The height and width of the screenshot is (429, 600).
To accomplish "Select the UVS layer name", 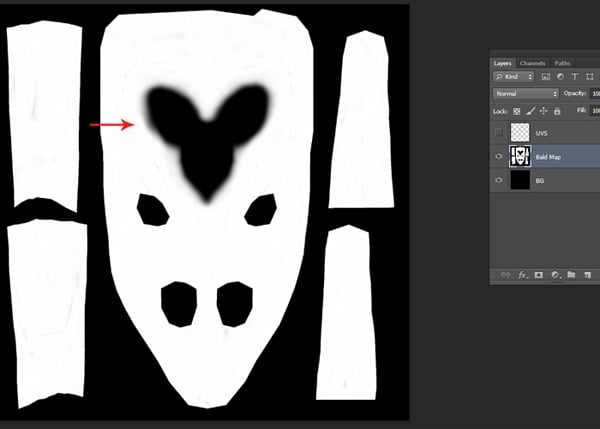I will tap(541, 133).
